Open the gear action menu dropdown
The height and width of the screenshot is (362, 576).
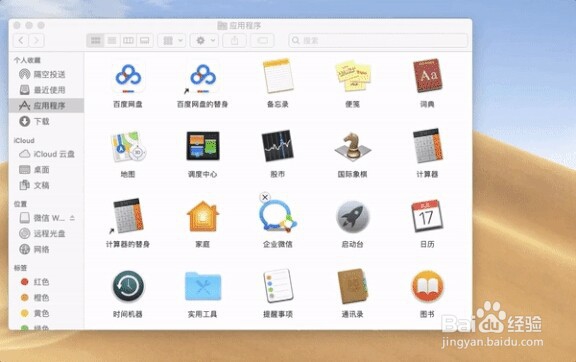tap(205, 40)
